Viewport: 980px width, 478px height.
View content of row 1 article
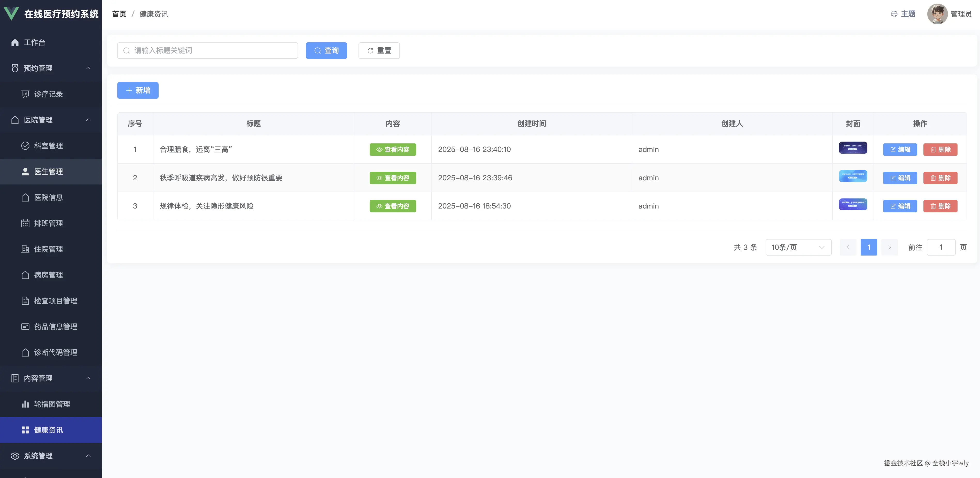tap(393, 150)
